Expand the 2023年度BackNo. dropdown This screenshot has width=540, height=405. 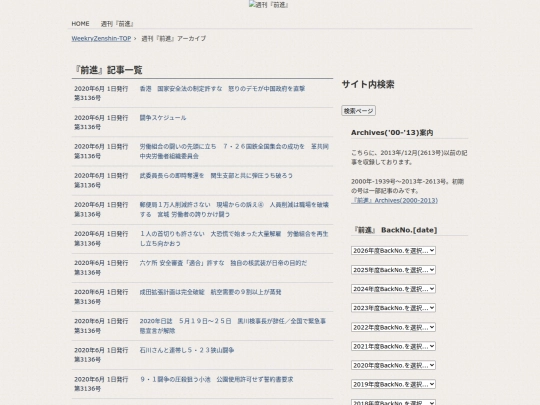393,308
